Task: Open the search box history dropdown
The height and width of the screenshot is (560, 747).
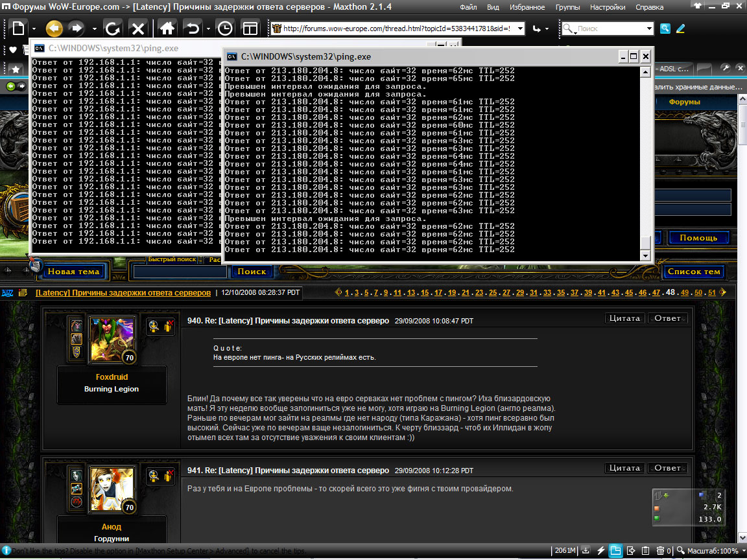Action: pos(649,29)
